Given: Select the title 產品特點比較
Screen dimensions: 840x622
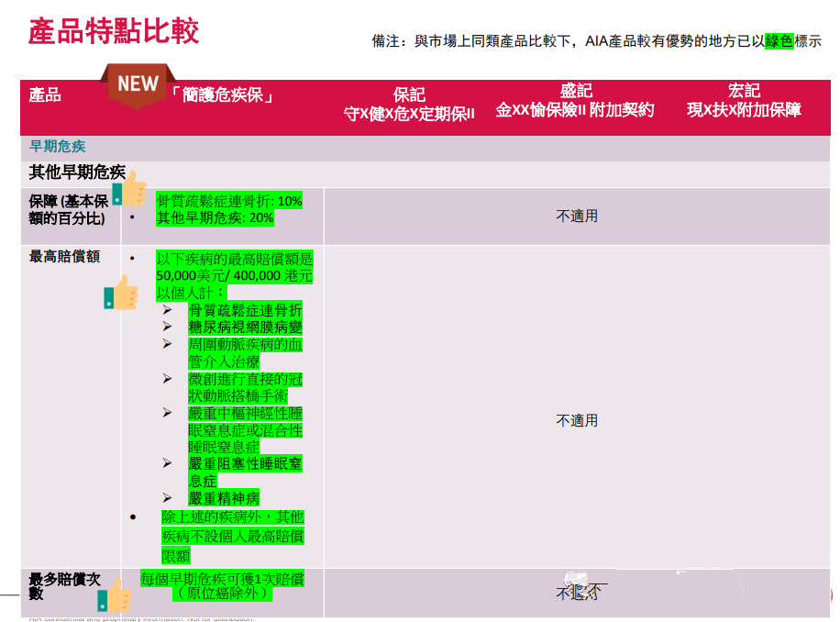Looking at the screenshot, I should coord(114,30).
